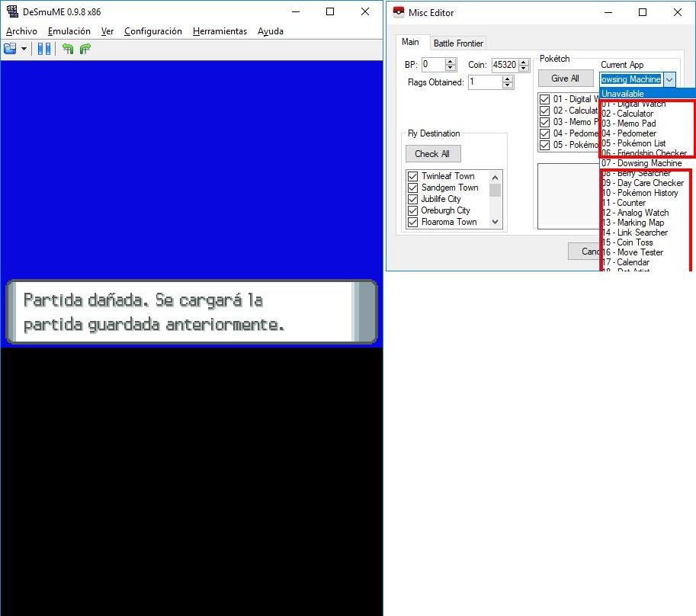696x616 pixels.
Task: Click the green left-curving arrow toolbar icon
Action: (68, 49)
